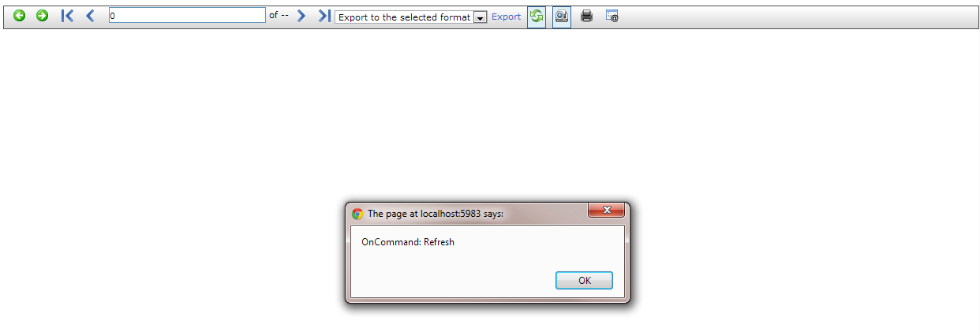Click the Chrome icon in dialog title
The height and width of the screenshot is (336, 980).
click(357, 214)
